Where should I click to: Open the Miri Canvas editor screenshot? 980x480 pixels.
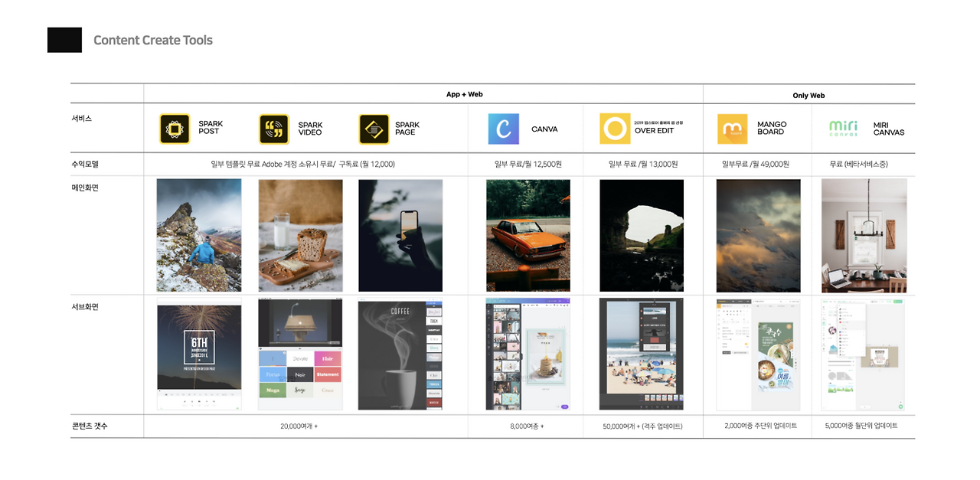tap(863, 354)
